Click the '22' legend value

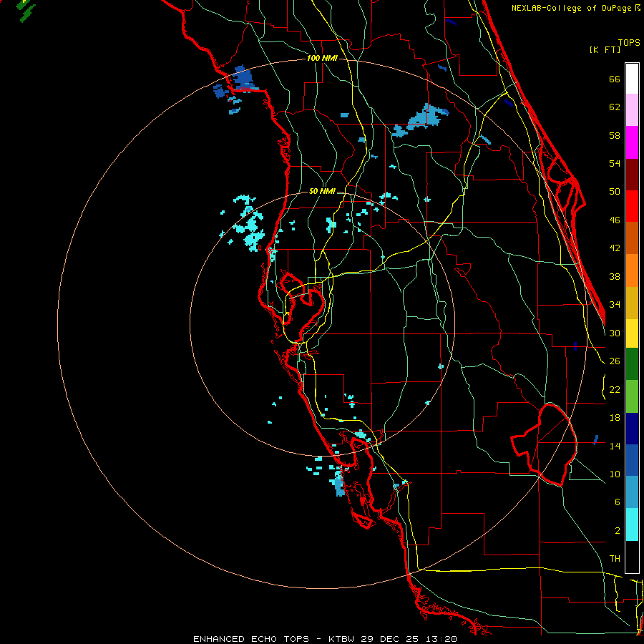pyautogui.click(x=615, y=389)
